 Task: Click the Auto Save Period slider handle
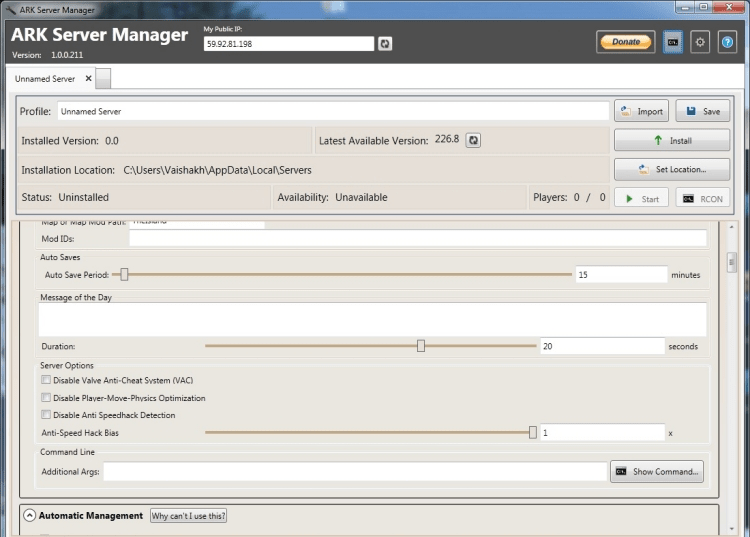click(x=124, y=274)
